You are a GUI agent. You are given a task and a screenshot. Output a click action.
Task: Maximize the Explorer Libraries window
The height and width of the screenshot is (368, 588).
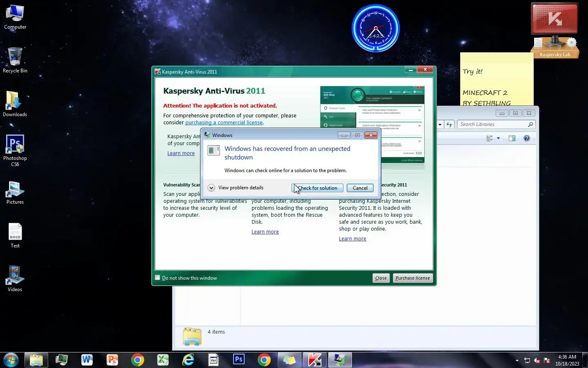click(x=515, y=113)
